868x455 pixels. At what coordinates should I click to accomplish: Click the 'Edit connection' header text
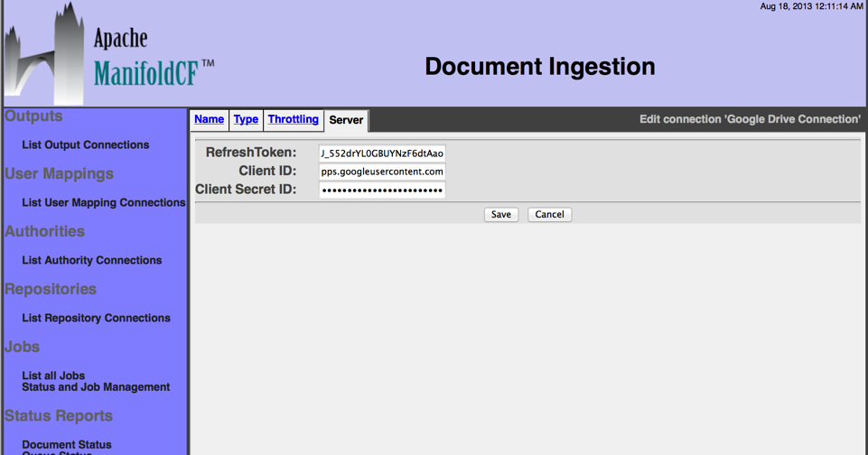pos(750,119)
